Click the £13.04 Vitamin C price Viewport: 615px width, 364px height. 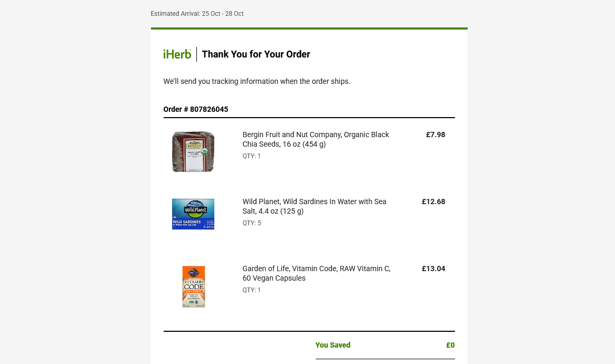tap(433, 269)
